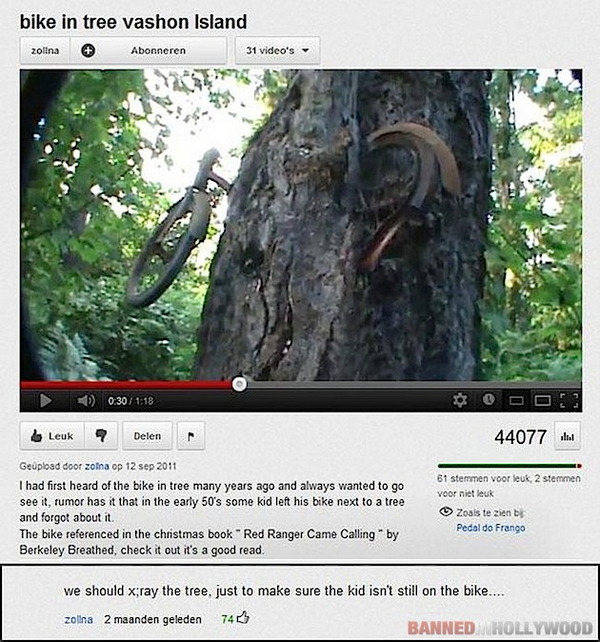Enter fullscreen mode icon
Viewport: 600px width, 642px height.
569,401
